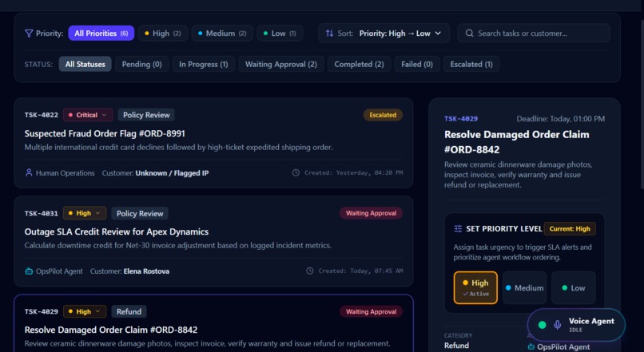Switch to Escalated (1) status filter
This screenshot has width=644, height=352.
(x=471, y=64)
